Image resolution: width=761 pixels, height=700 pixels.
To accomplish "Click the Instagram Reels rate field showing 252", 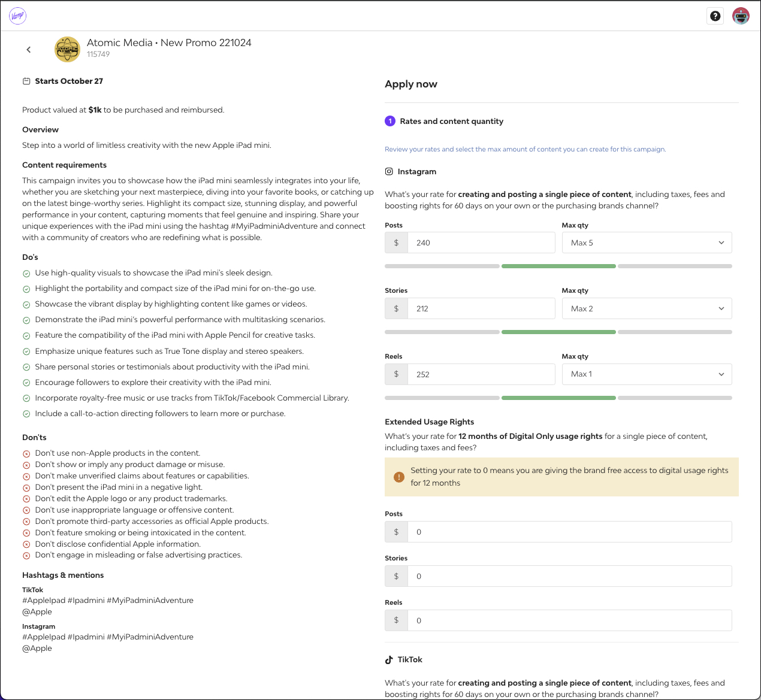I will point(481,374).
